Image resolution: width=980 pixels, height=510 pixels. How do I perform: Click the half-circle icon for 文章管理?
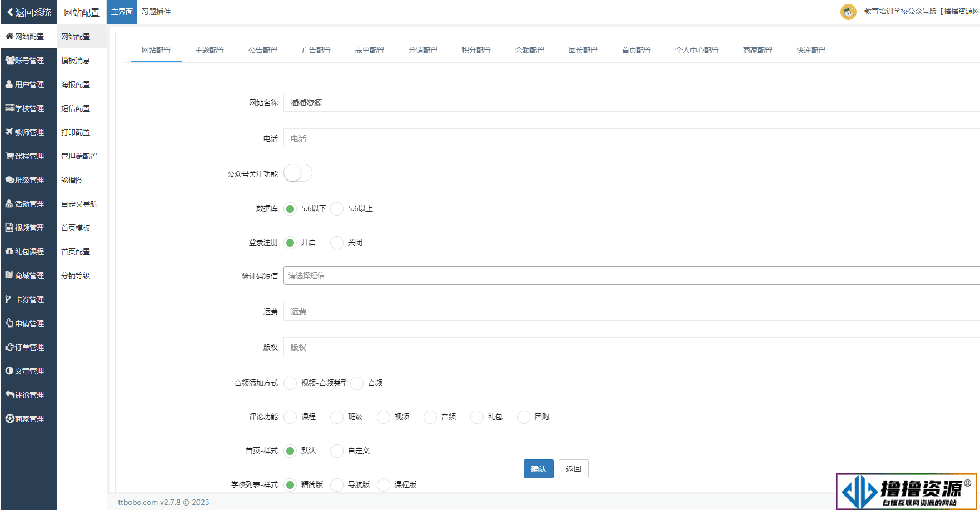click(9, 371)
